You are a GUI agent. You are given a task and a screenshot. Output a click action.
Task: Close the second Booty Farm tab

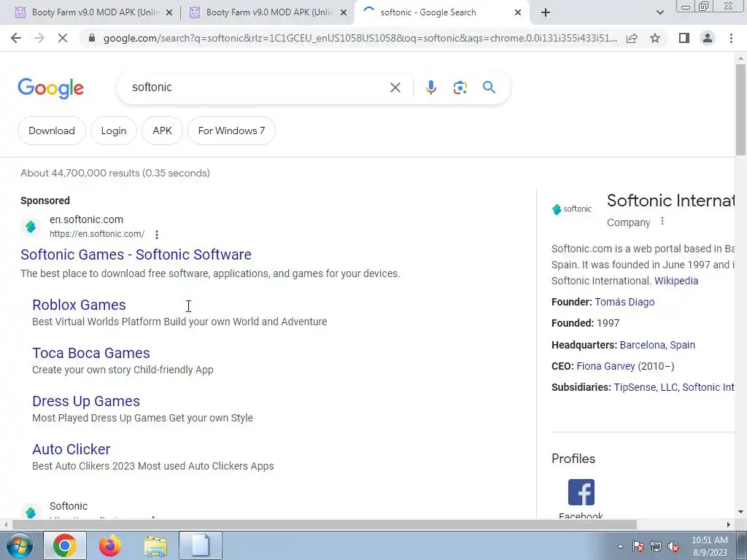click(344, 13)
